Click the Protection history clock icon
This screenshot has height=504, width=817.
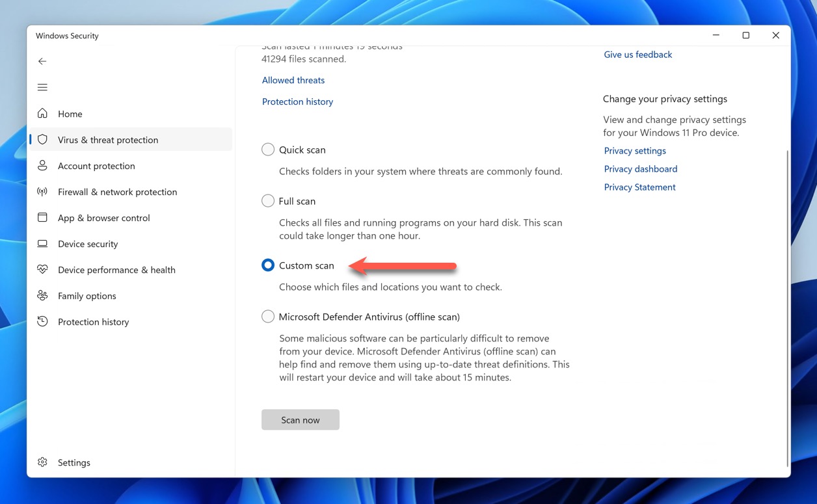[x=42, y=321]
